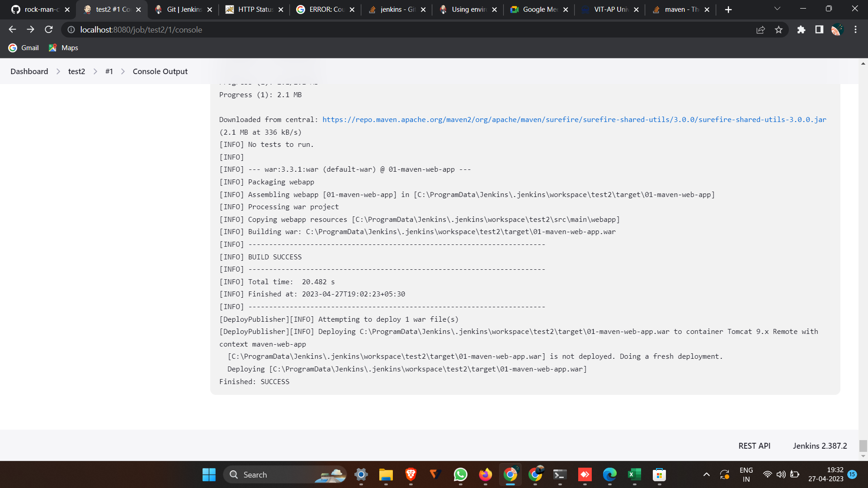868x488 pixels.
Task: Launch Firefox from the taskbar
Action: [x=485, y=474]
